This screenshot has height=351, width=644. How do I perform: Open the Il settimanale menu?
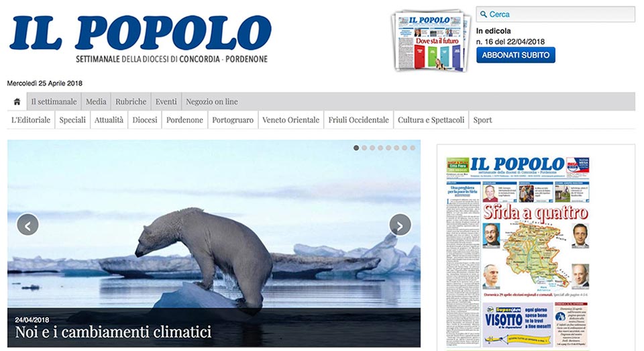pos(54,101)
